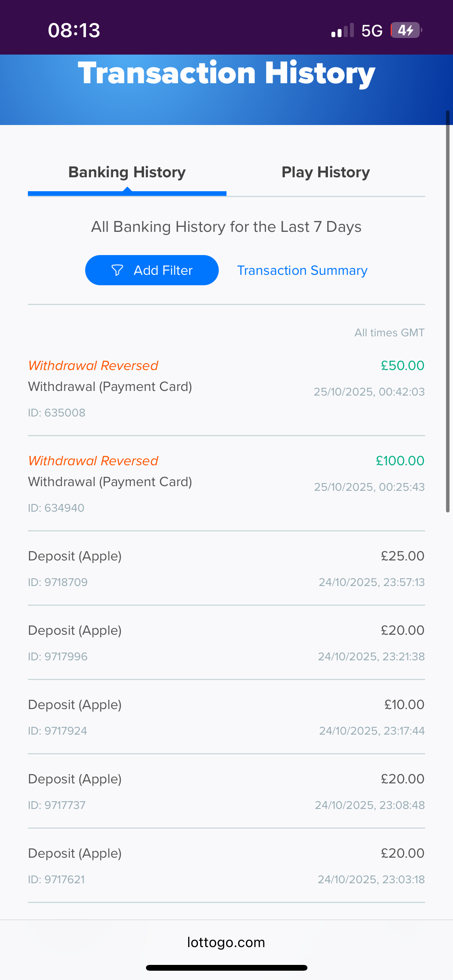Click the funnel filter icon

point(117,270)
